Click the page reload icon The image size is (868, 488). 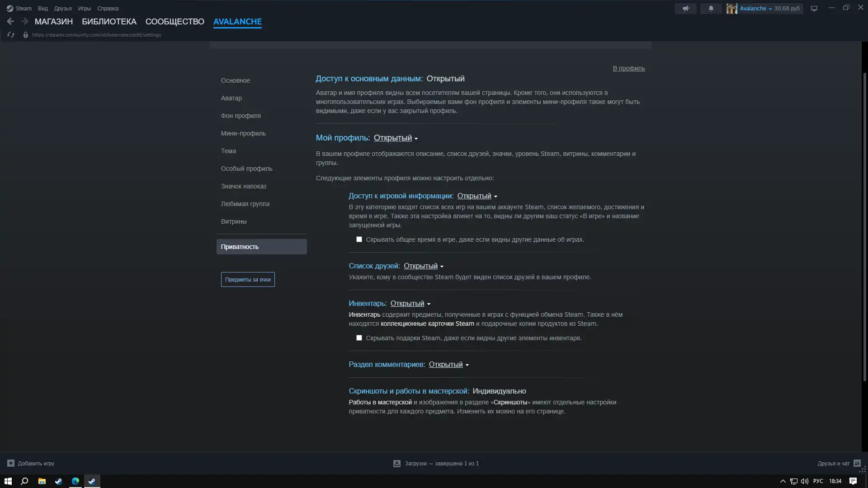click(11, 35)
